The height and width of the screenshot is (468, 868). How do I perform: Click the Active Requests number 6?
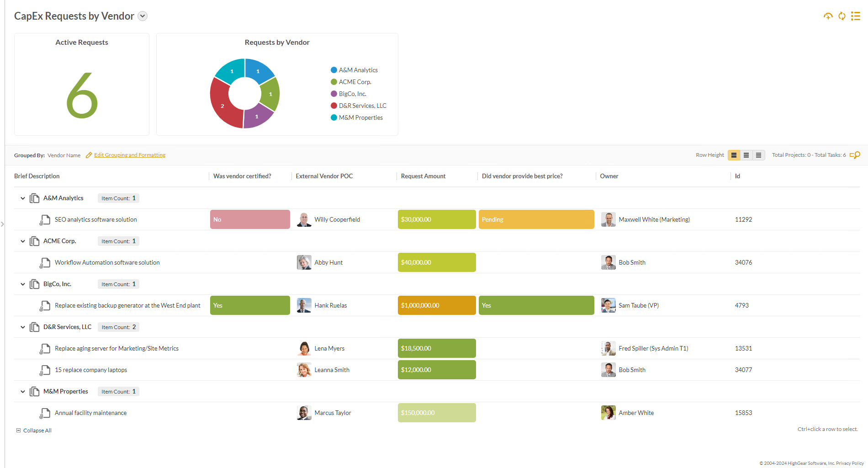coord(82,95)
